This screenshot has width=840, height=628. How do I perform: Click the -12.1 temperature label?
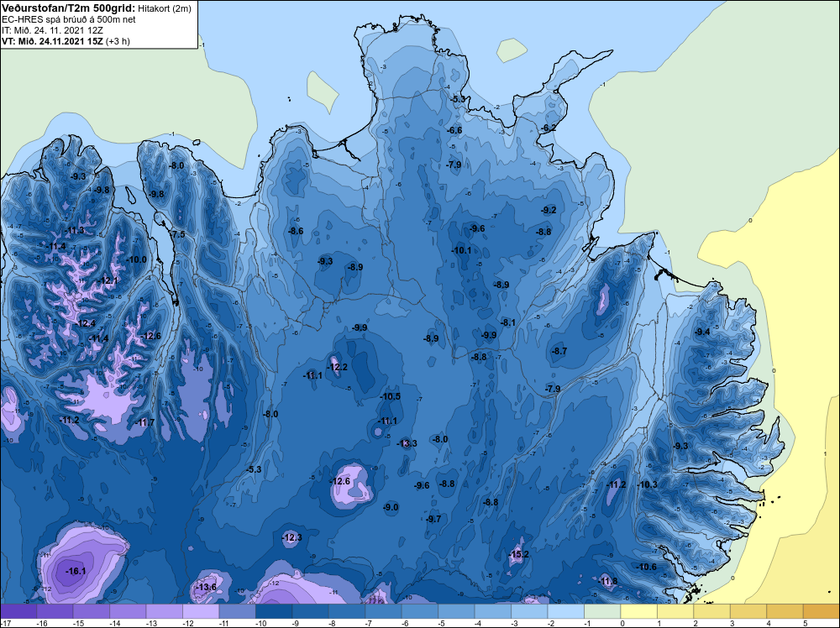click(108, 280)
